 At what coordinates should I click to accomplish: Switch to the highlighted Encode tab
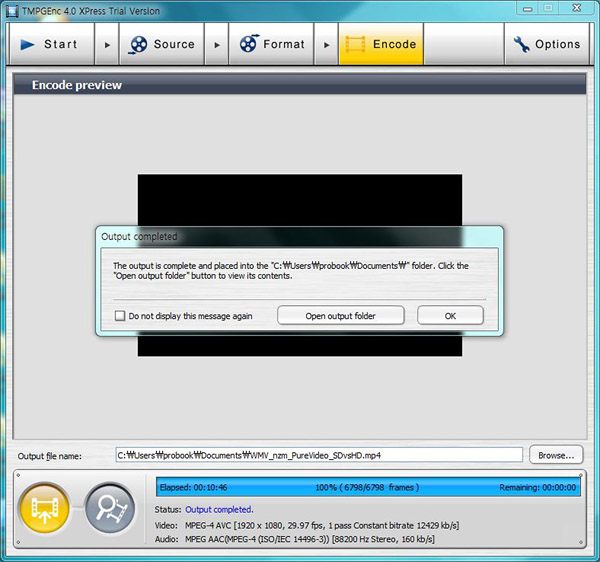tap(381, 44)
